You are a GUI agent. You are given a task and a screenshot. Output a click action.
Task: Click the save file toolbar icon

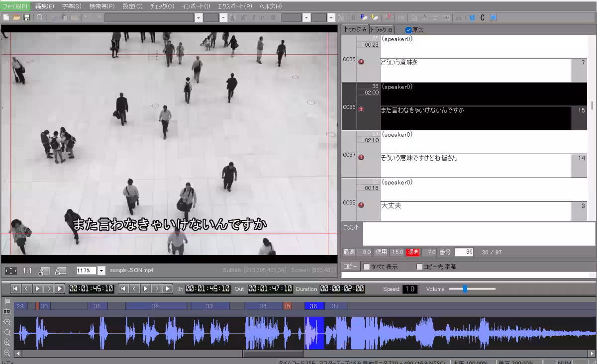pyautogui.click(x=26, y=17)
